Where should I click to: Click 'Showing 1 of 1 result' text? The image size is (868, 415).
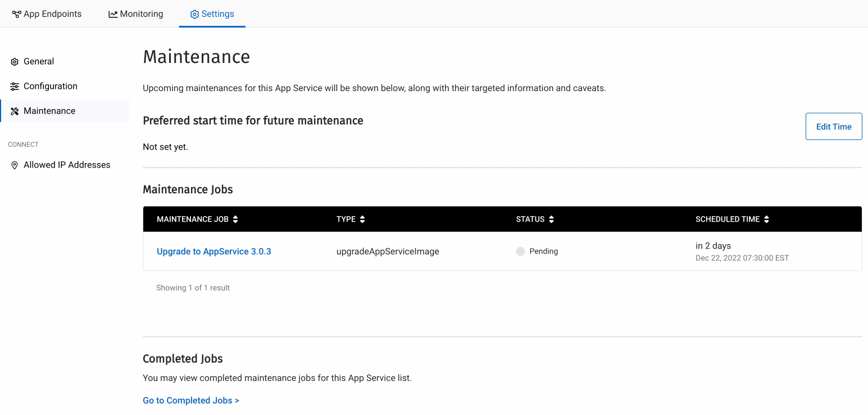[x=193, y=287]
